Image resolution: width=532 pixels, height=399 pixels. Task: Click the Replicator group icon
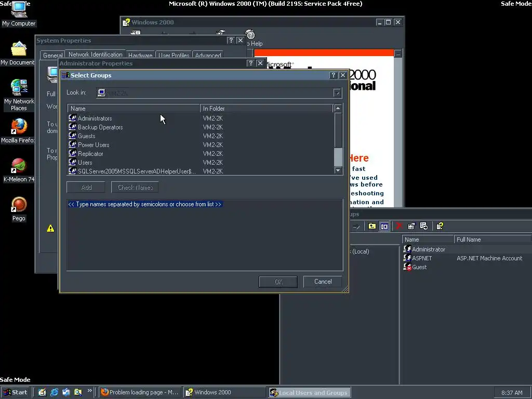tap(72, 153)
